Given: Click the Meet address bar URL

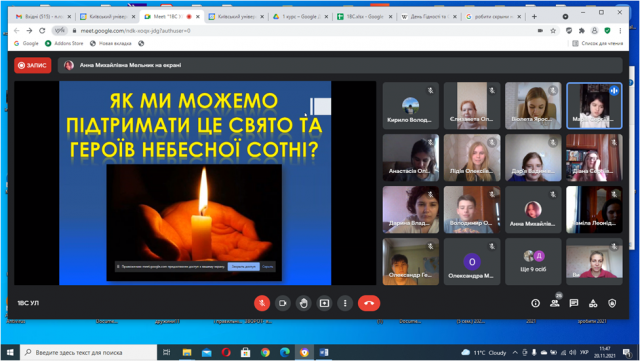Looking at the screenshot, I should (135, 31).
